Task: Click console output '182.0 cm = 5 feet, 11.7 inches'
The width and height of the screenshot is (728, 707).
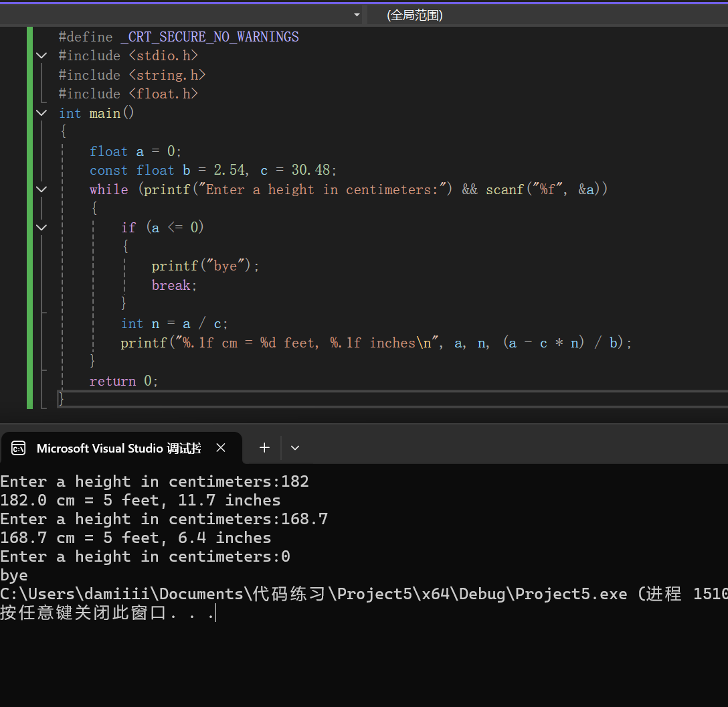Action: tap(141, 500)
